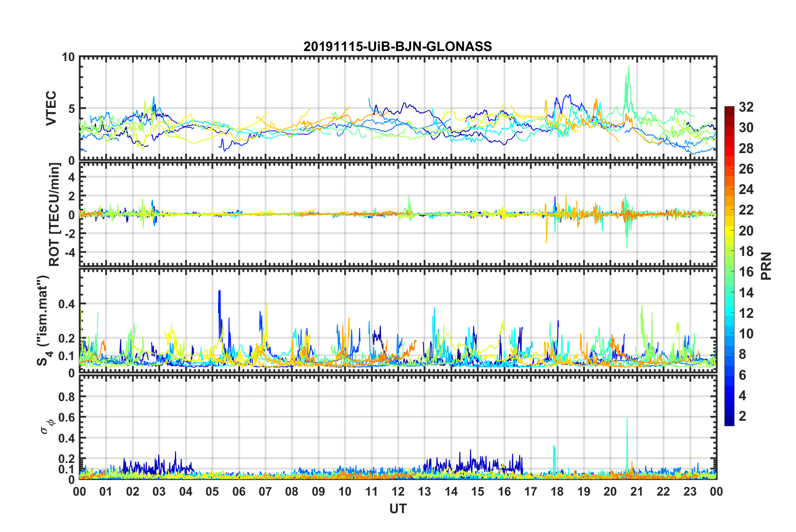Screen dimensions: 796x532
Task: Click colorbar tick label 18
Action: (x=746, y=251)
